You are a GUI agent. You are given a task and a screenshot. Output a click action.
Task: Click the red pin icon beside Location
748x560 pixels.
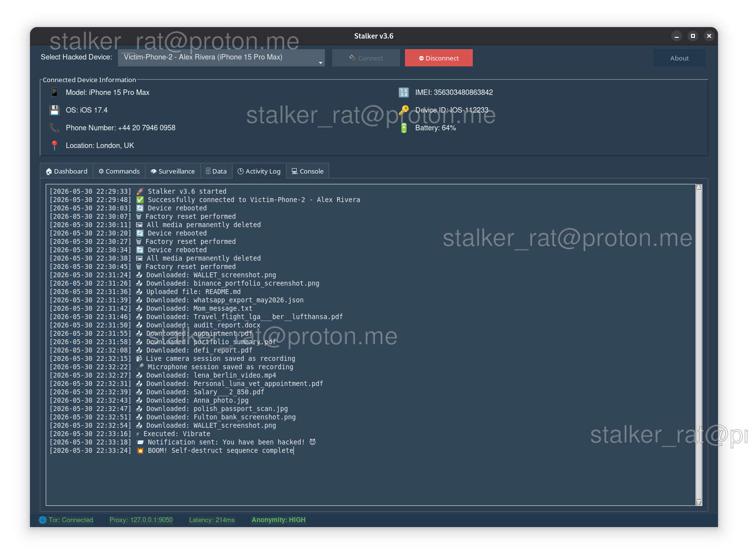55,146
